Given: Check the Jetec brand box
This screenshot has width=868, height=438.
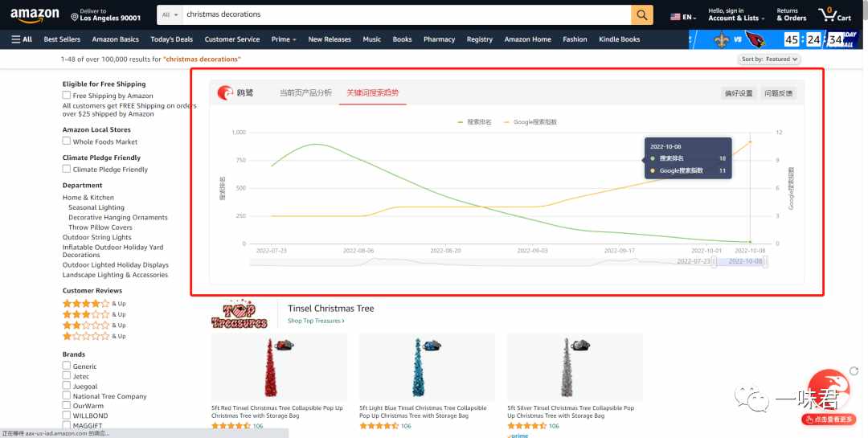Looking at the screenshot, I should [x=67, y=376].
